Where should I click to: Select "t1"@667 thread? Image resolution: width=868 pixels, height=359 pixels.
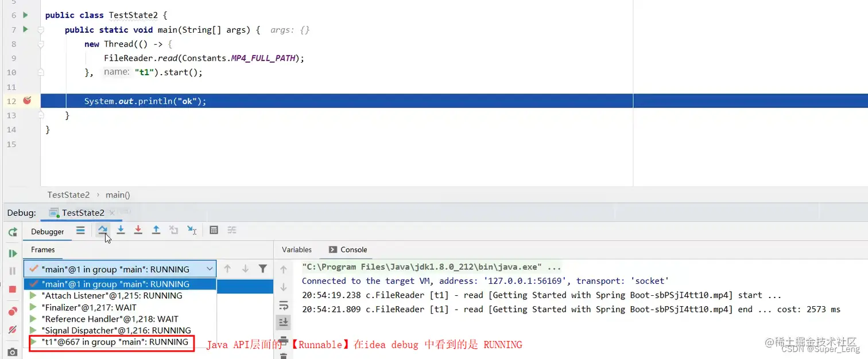pos(120,342)
